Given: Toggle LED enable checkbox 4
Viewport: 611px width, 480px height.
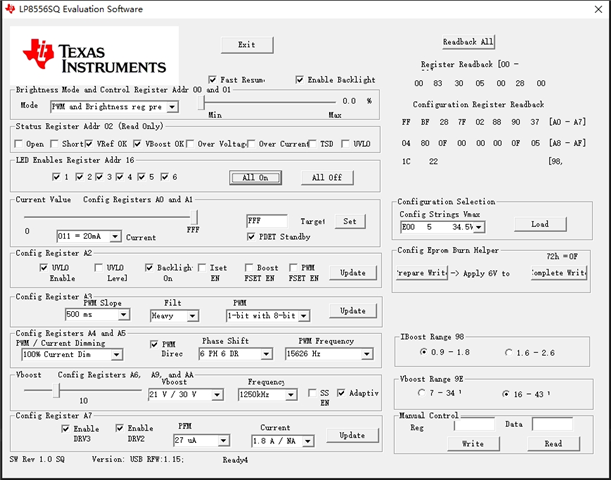Looking at the screenshot, I should click(x=120, y=177).
